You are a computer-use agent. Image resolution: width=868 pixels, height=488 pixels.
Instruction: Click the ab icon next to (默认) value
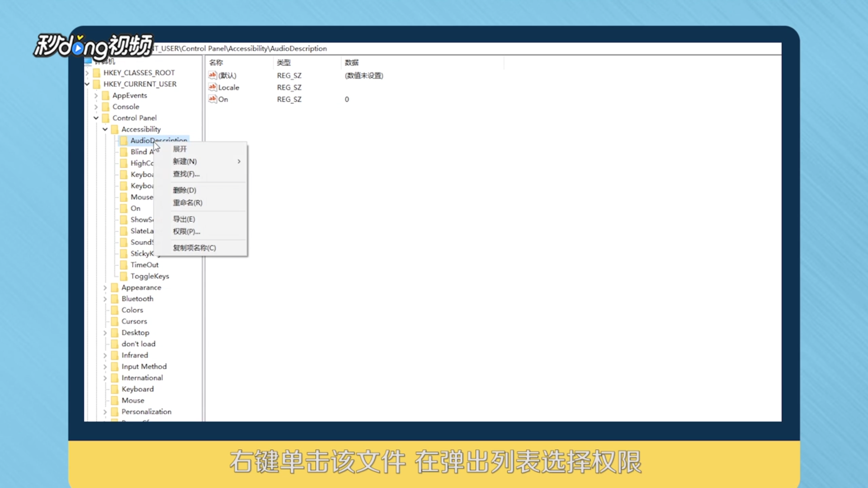[213, 75]
